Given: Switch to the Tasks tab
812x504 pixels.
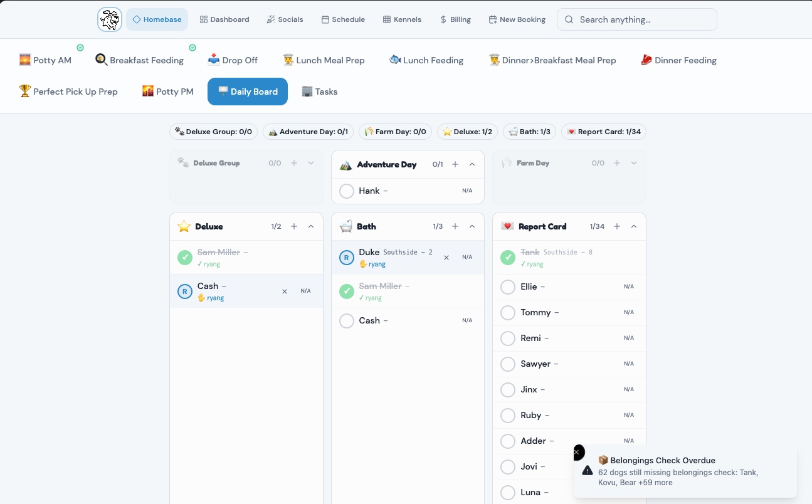Looking at the screenshot, I should pos(320,92).
